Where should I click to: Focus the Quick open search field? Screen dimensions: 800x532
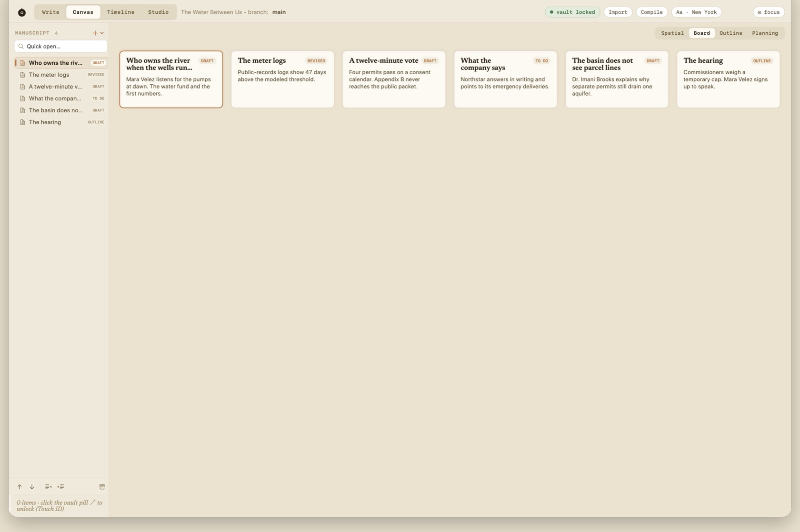[61, 46]
